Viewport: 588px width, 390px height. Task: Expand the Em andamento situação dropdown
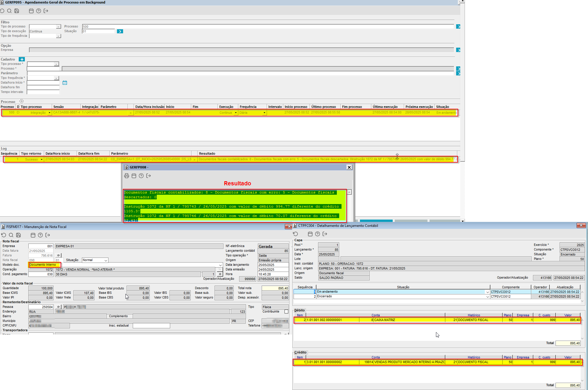pyautogui.click(x=487, y=292)
